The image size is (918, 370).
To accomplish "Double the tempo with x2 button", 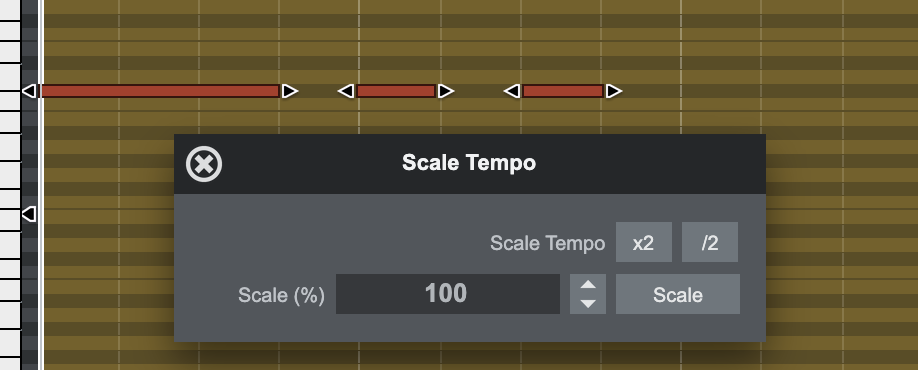I will click(x=643, y=242).
